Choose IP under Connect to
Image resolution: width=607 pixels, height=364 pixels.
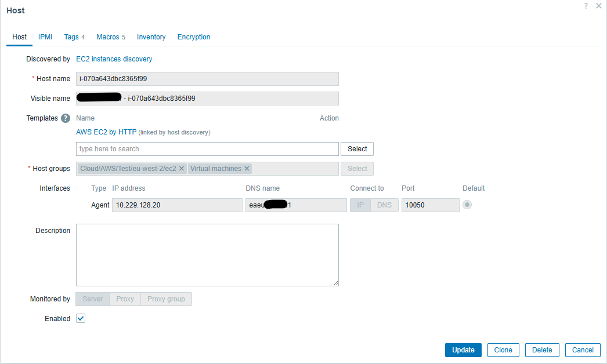tap(360, 205)
